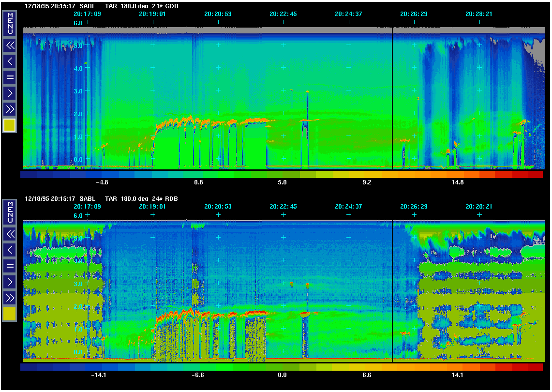Open the MENU button of the RDB panel
This screenshot has height=392, width=552.
[10, 212]
